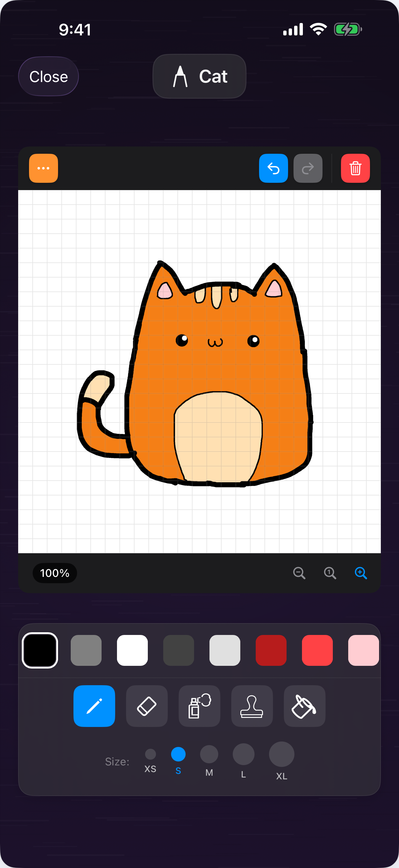Pick the medium gray color swatch
Image resolution: width=399 pixels, height=868 pixels.
coord(86,650)
